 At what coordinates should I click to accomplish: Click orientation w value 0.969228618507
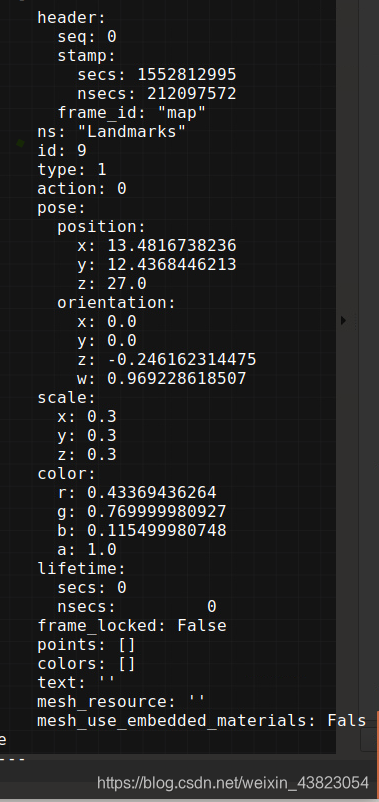coord(177,378)
